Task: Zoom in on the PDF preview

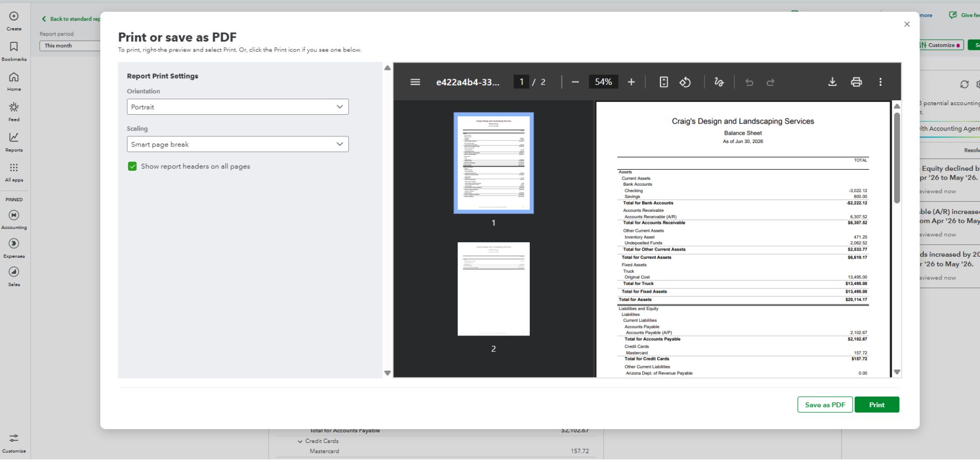Action: click(x=631, y=82)
